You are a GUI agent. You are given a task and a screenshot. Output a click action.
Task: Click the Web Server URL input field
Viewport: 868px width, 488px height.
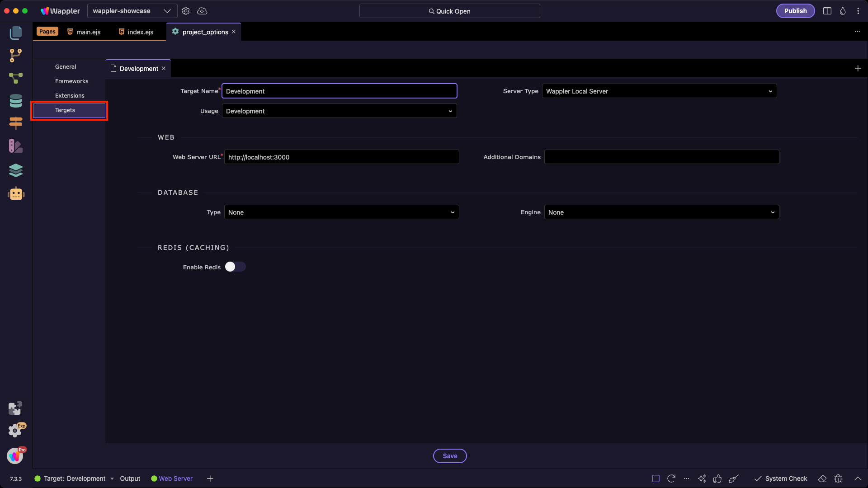click(341, 157)
